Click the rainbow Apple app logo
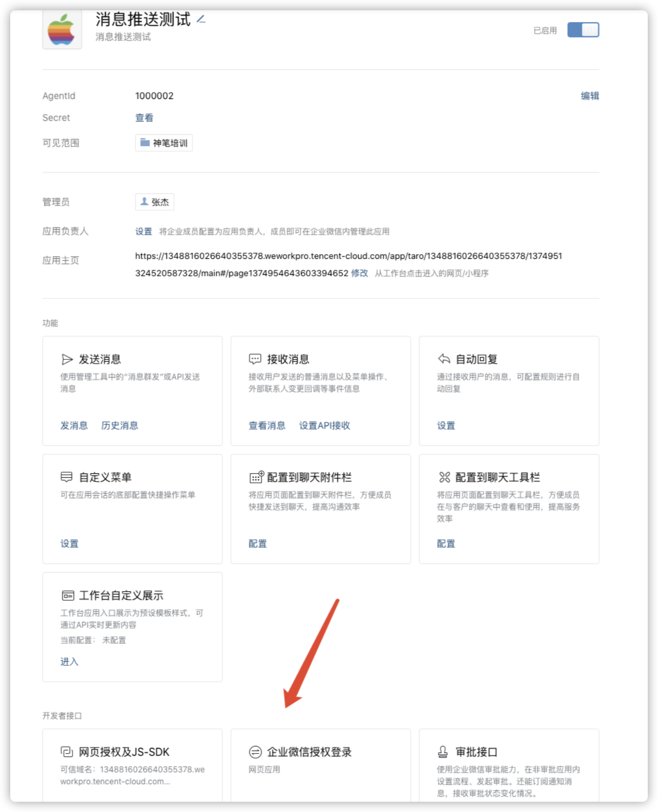The width and height of the screenshot is (658, 812). (x=61, y=30)
